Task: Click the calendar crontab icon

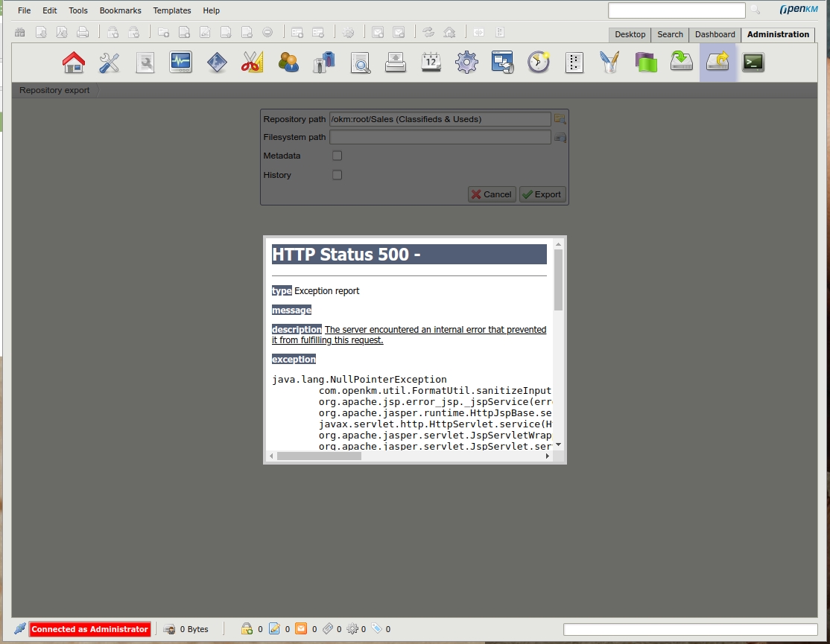Action: click(431, 63)
